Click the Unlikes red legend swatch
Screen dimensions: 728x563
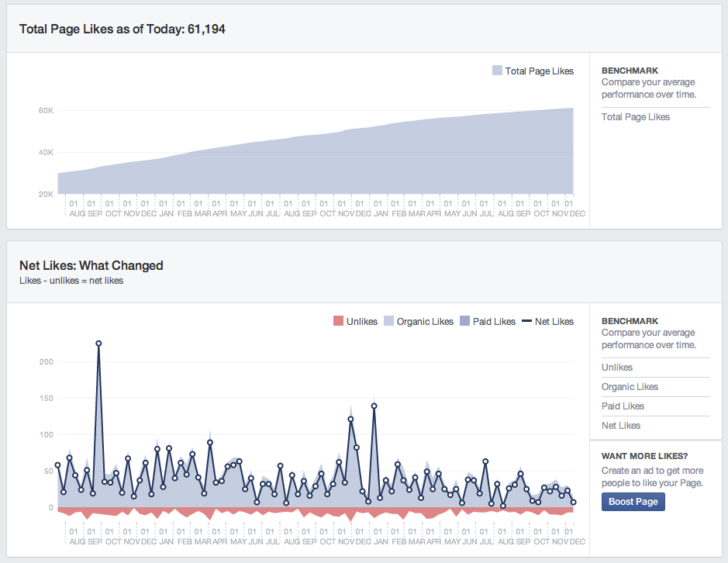pos(338,321)
